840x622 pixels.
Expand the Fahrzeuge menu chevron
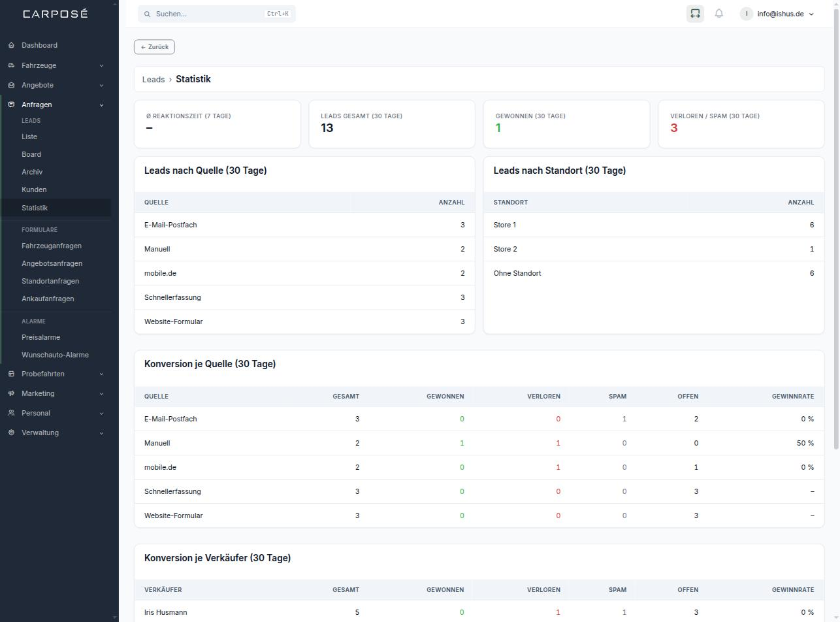pos(101,65)
